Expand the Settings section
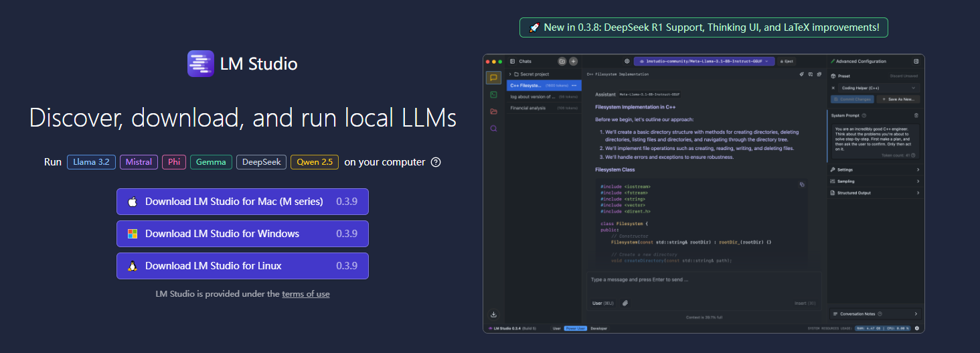980x353 pixels. coord(875,169)
